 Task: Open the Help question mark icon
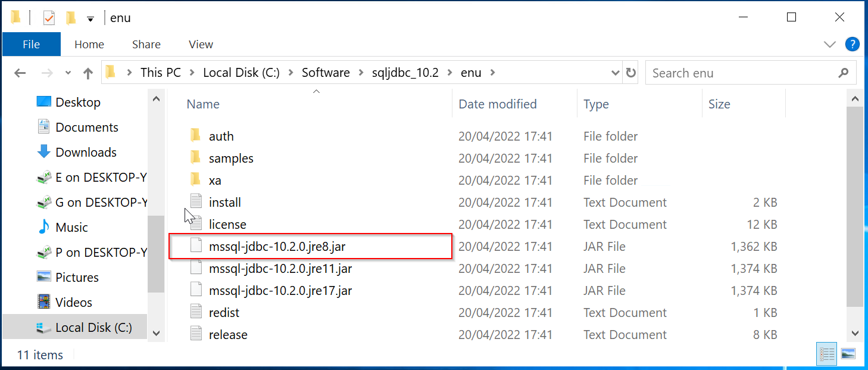(x=852, y=44)
